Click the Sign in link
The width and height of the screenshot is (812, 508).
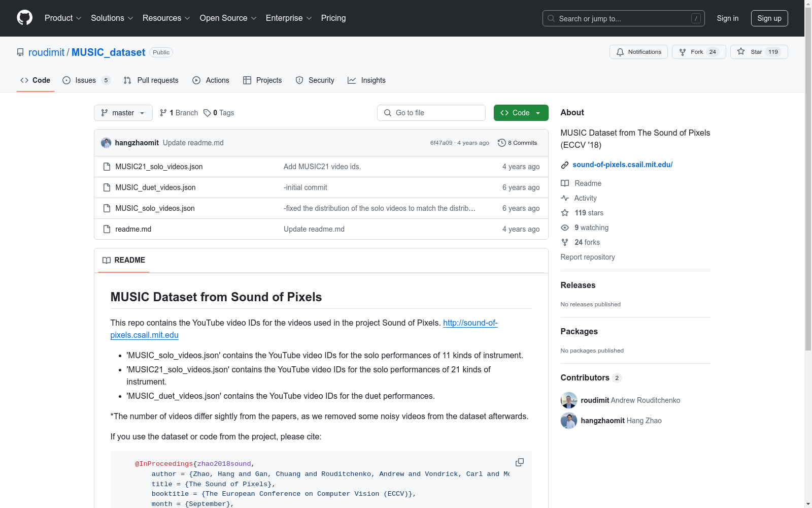pyautogui.click(x=728, y=18)
